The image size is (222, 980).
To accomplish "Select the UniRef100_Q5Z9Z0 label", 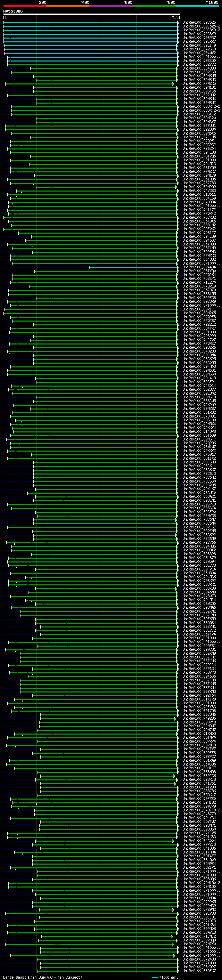I will pyautogui.click(x=199, y=290).
